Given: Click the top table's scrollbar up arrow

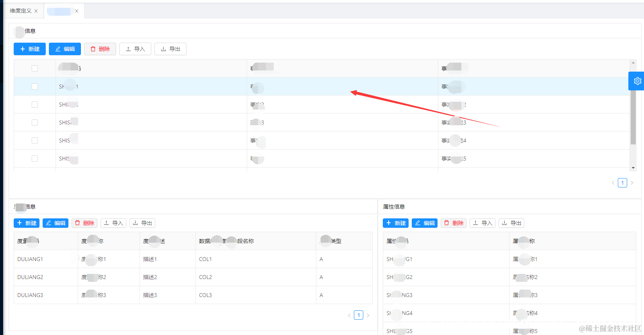Looking at the screenshot, I should tap(633, 63).
